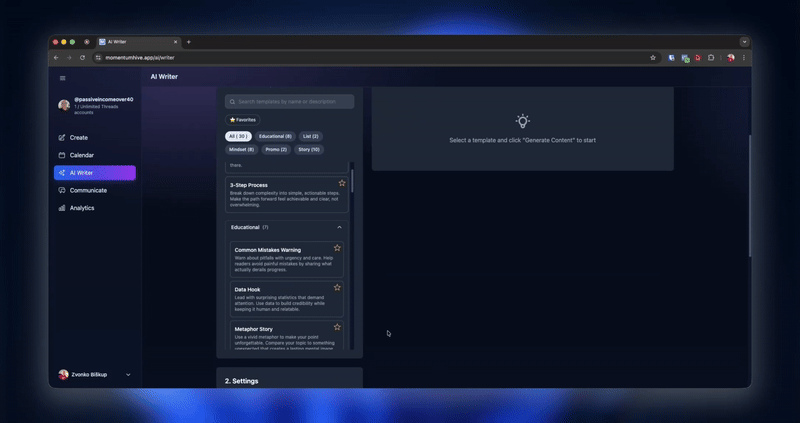Click the hamburger menu icon in sidebar
This screenshot has width=800, height=423.
click(62, 77)
